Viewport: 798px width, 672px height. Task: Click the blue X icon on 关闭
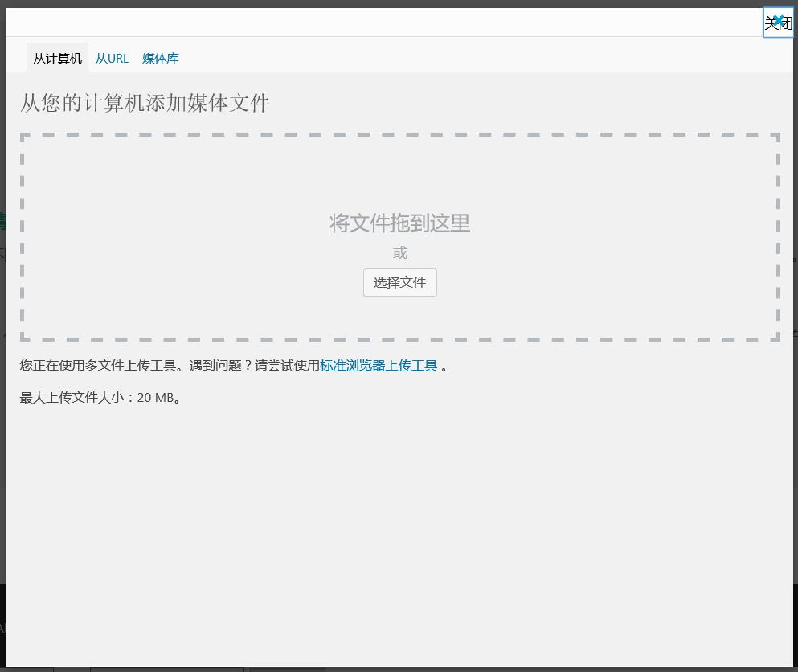coord(777,19)
